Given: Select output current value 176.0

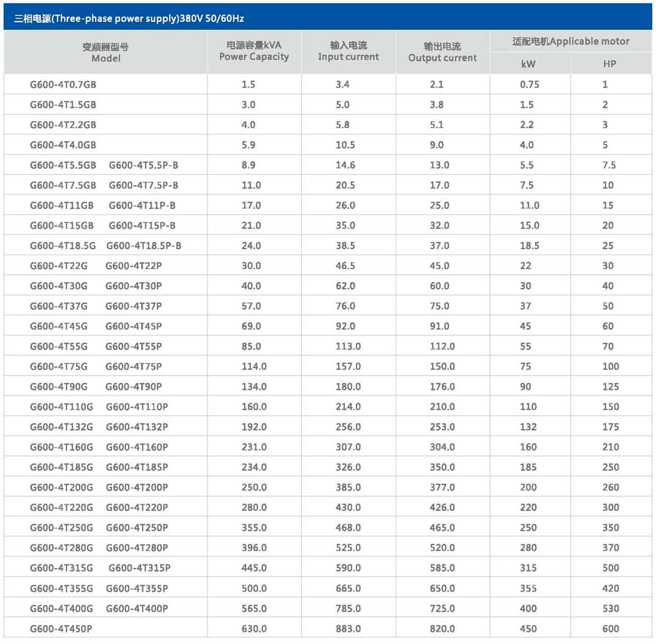Looking at the screenshot, I should (442, 387).
